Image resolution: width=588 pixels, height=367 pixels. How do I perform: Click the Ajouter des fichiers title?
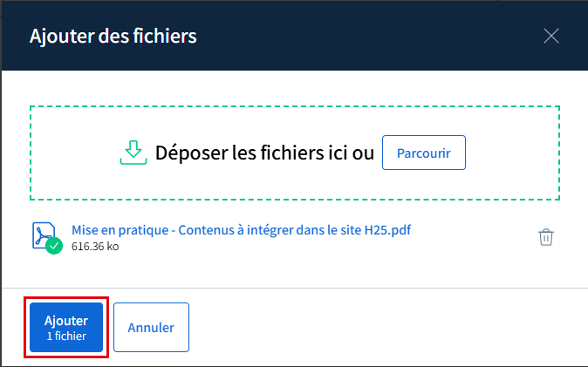(113, 36)
